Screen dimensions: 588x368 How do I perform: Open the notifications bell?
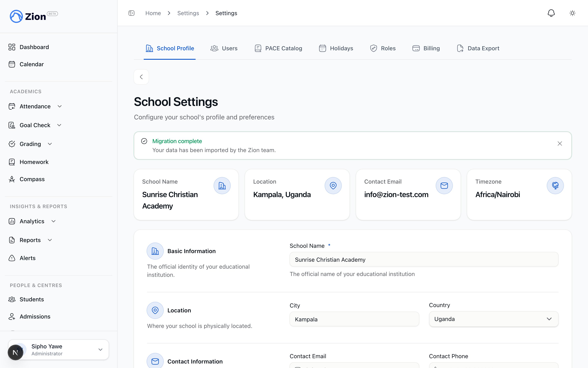point(551,13)
